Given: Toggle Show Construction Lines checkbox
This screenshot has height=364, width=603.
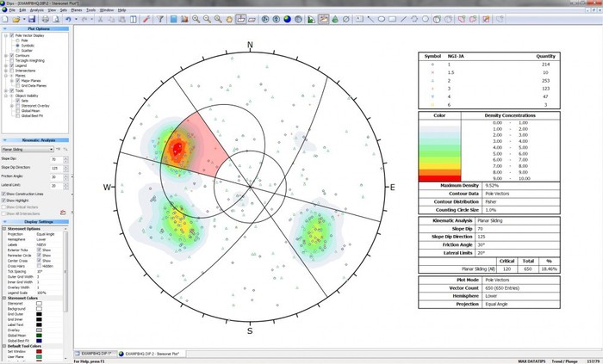Looking at the screenshot, I should click(x=4, y=194).
